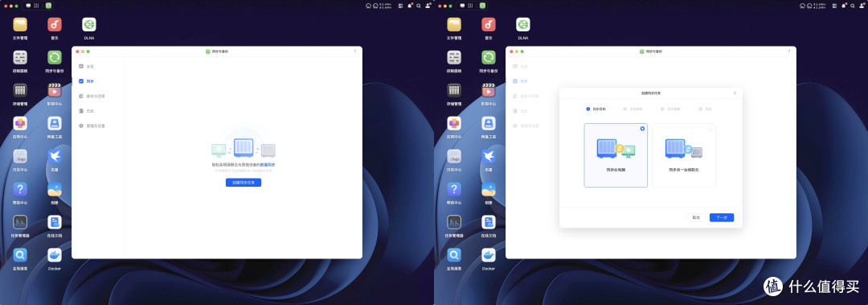Click 下一步 button in create sync dialog
868x305 pixels.
click(x=722, y=217)
